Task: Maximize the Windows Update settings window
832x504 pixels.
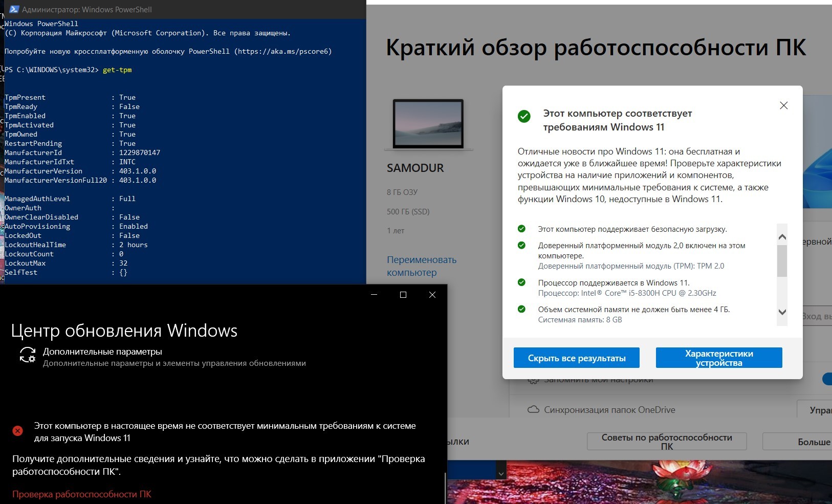Action: (x=403, y=295)
